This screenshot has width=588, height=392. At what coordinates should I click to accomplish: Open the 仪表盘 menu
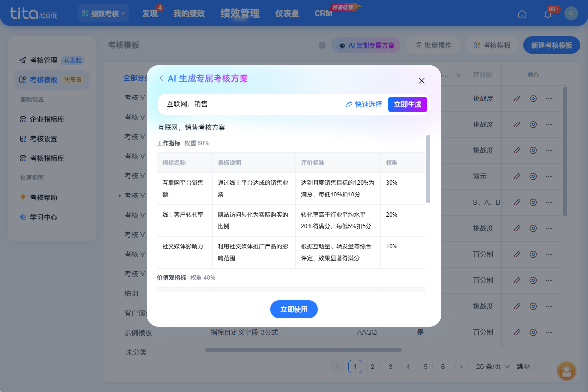tap(287, 14)
